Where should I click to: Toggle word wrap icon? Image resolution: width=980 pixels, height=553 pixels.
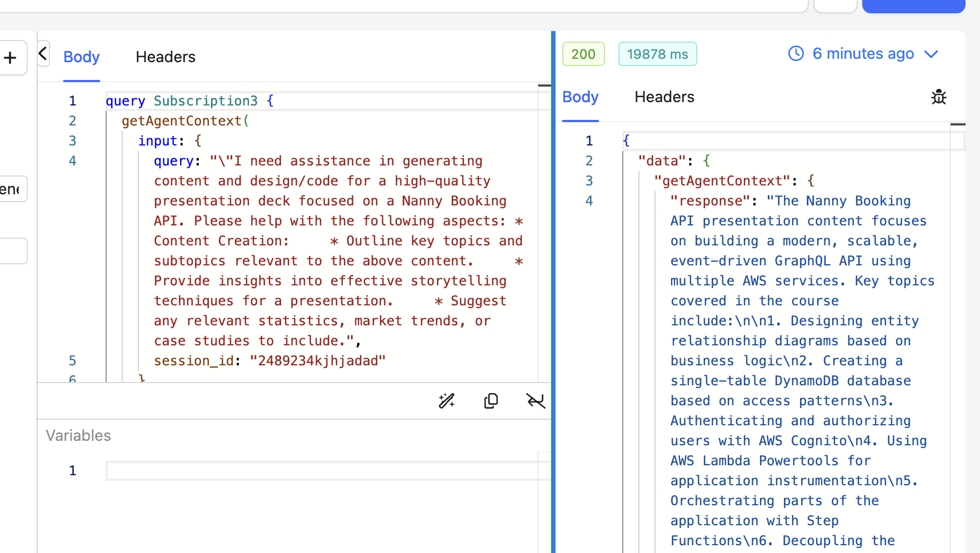pyautogui.click(x=536, y=401)
